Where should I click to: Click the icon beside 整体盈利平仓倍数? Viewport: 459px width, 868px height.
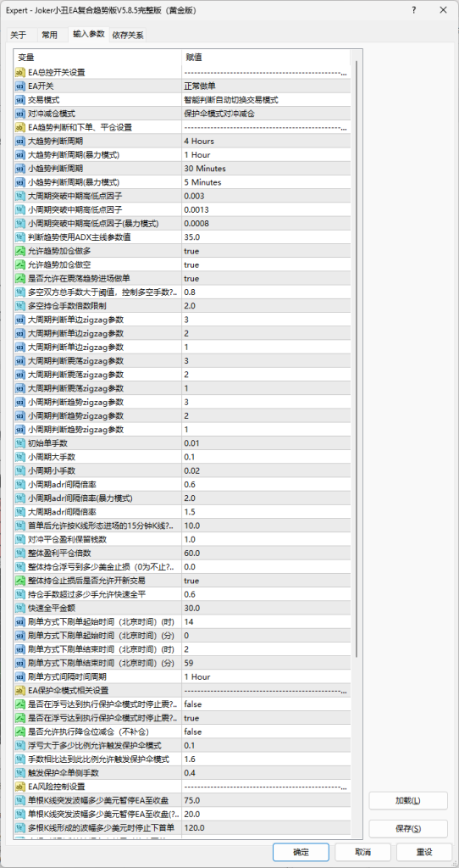click(x=20, y=553)
